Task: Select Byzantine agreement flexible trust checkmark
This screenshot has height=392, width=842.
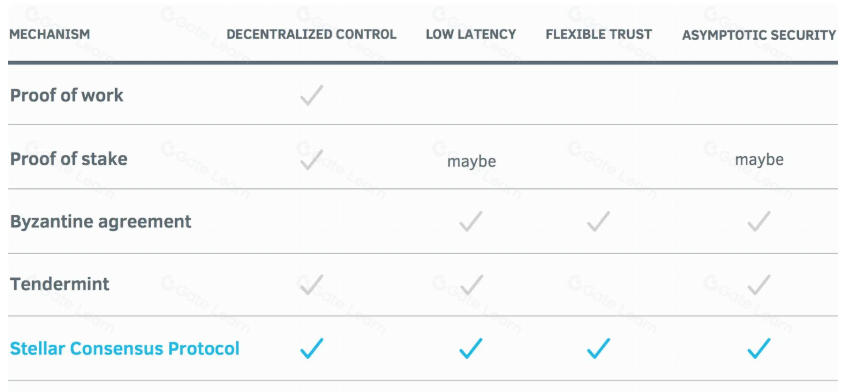Action: [x=598, y=221]
